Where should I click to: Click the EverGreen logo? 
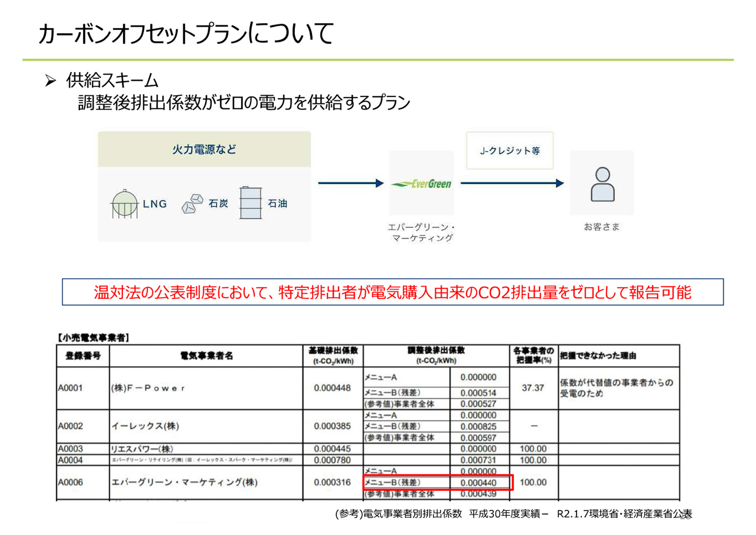point(421,184)
